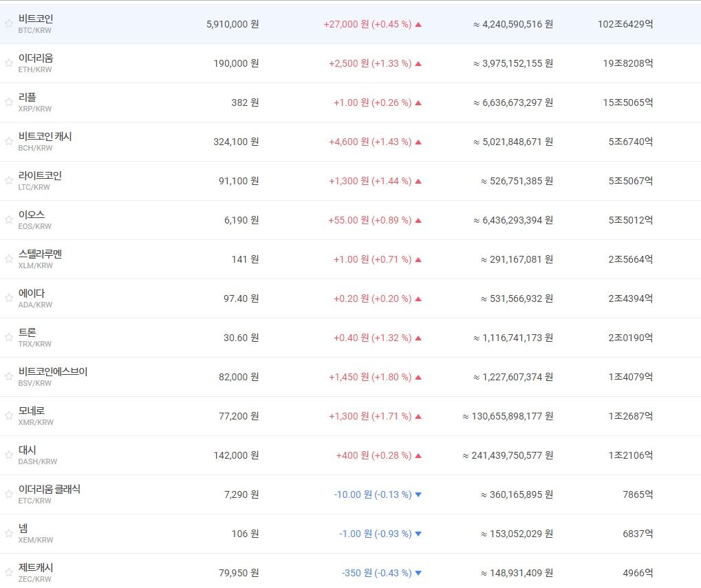The image size is (701, 588).
Task: Click the red up arrow in 비트코인 row
Action: pyautogui.click(x=418, y=25)
